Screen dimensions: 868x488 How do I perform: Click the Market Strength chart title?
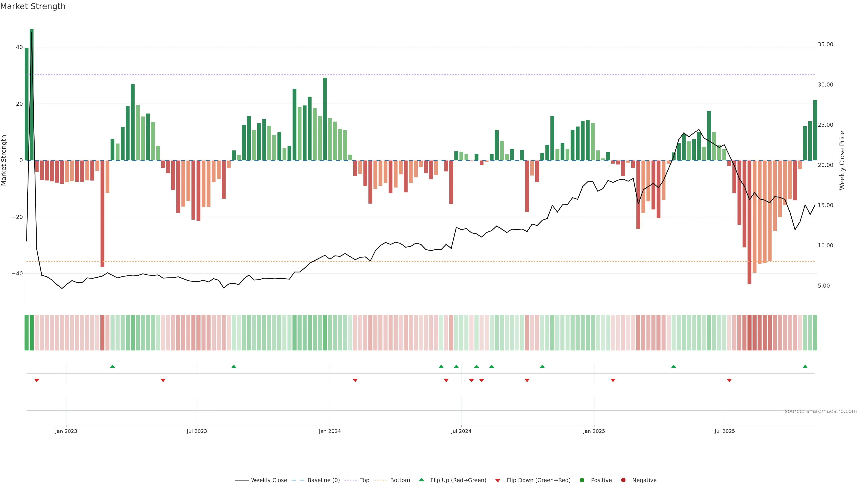(x=33, y=6)
